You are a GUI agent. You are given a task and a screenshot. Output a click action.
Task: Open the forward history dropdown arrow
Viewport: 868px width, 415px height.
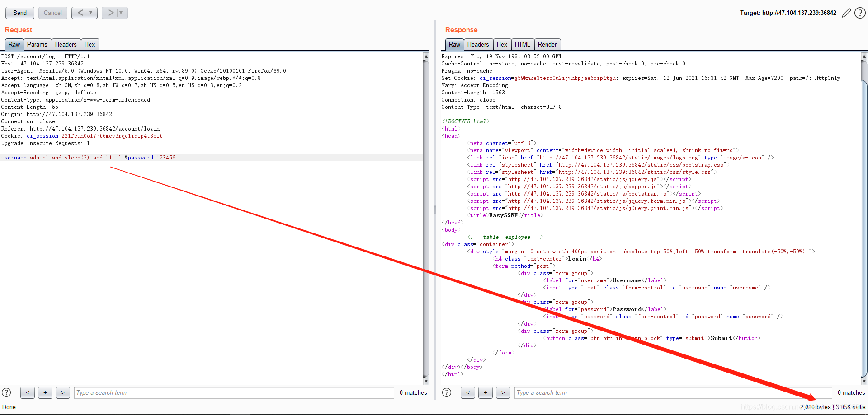121,13
